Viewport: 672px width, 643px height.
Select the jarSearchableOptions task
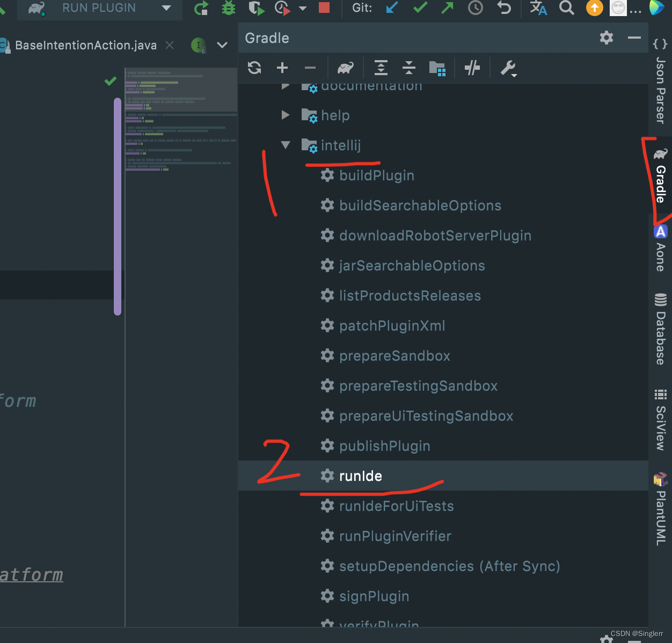pyautogui.click(x=403, y=266)
